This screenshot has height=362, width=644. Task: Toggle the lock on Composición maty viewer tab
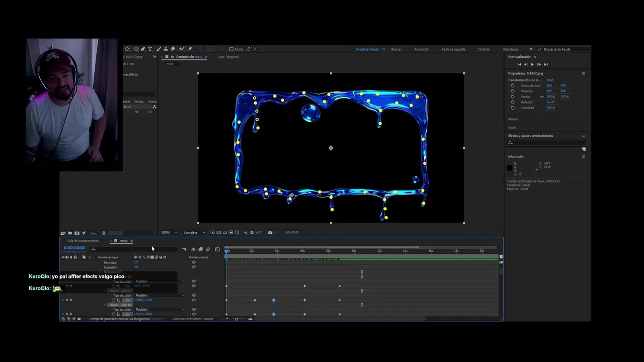click(x=173, y=57)
